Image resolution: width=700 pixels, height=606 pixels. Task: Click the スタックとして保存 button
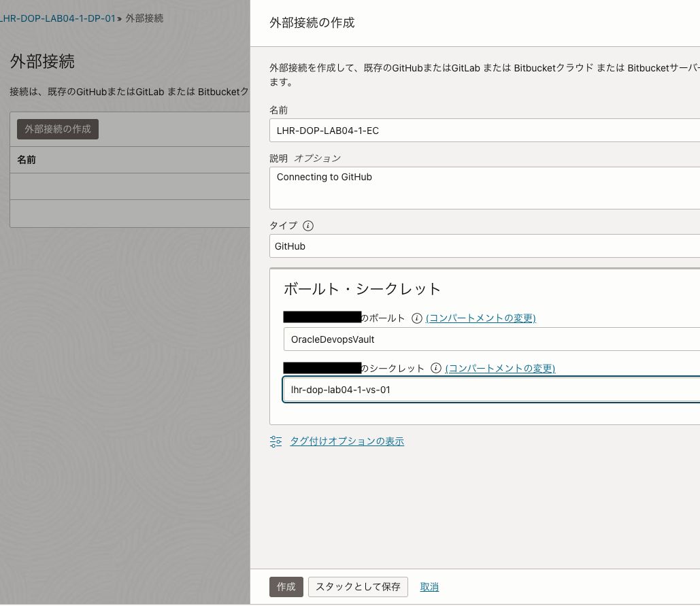[x=358, y=586]
